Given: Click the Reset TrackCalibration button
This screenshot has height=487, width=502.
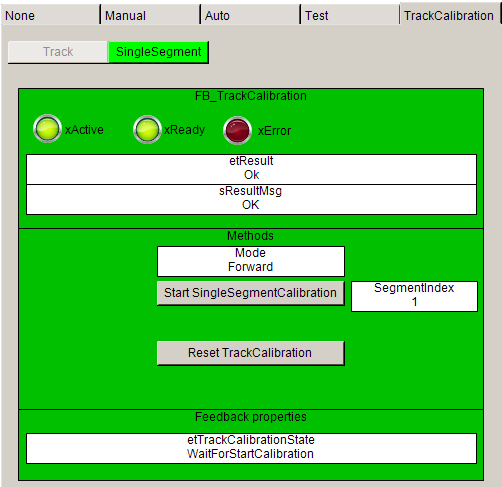Looking at the screenshot, I should click(x=251, y=353).
